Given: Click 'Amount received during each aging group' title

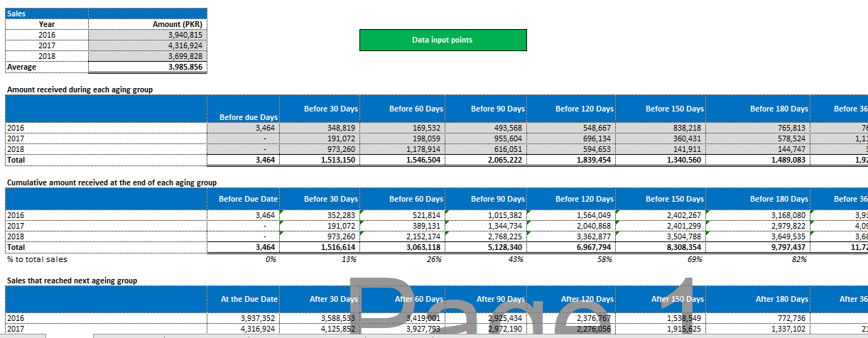Looking at the screenshot, I should click(x=80, y=89).
